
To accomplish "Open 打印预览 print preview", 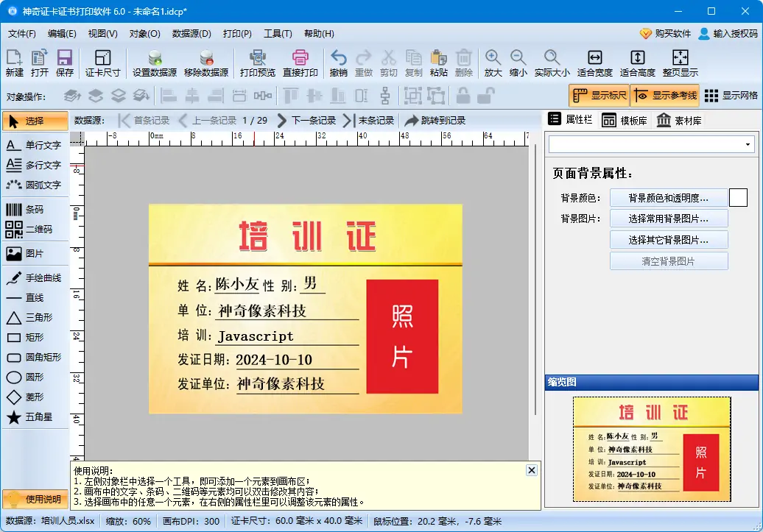I will tap(257, 63).
